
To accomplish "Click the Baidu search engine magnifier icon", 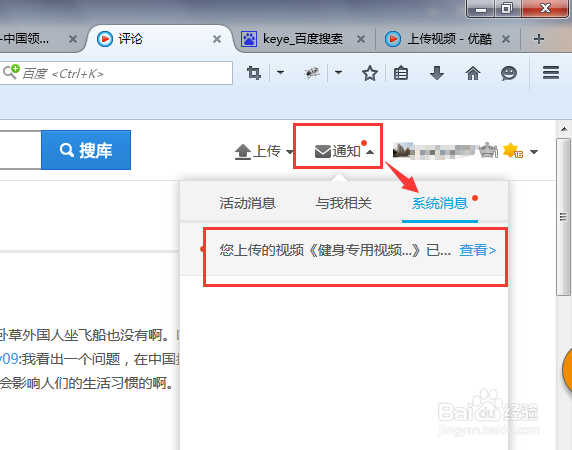I will pos(11,72).
